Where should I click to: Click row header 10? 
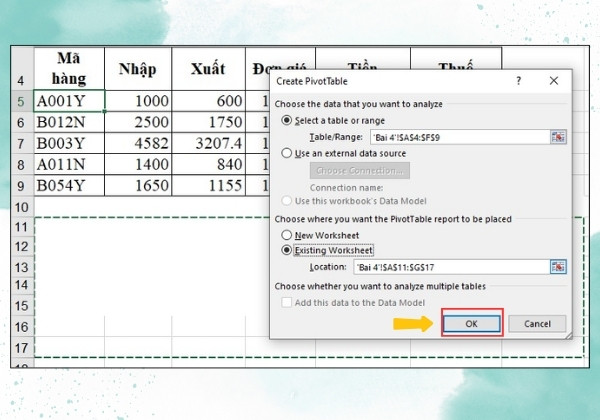22,207
